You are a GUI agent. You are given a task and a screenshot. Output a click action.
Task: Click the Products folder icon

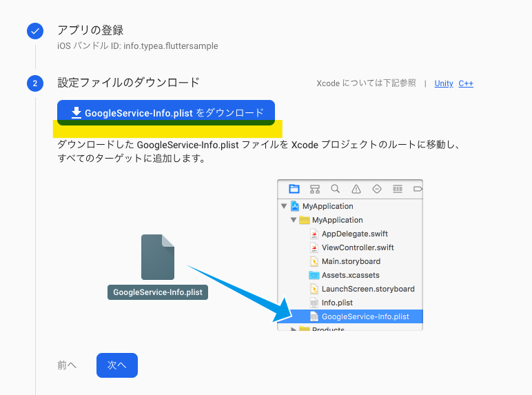coord(305,329)
